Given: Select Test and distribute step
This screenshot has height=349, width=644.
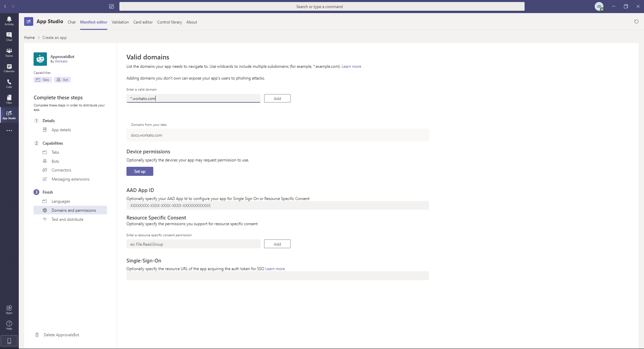Looking at the screenshot, I should (x=67, y=219).
